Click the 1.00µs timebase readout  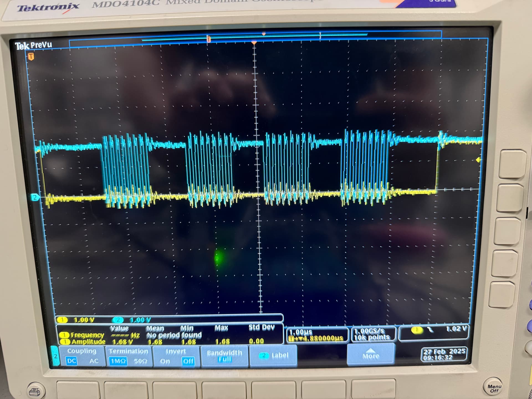pyautogui.click(x=301, y=332)
